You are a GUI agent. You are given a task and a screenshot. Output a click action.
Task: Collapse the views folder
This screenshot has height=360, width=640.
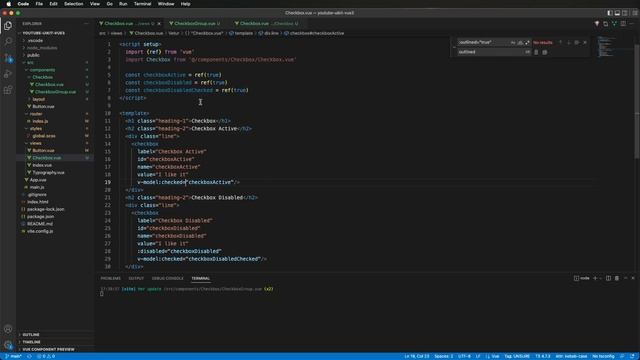36,143
